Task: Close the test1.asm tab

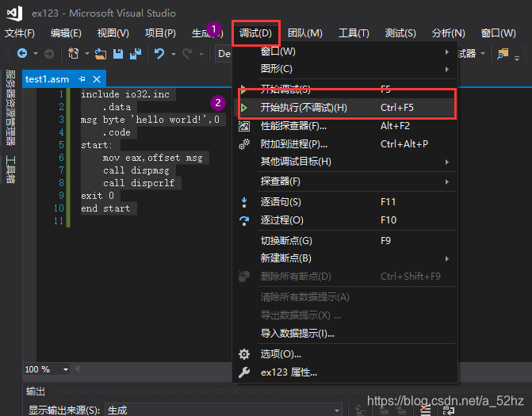Action: point(97,79)
